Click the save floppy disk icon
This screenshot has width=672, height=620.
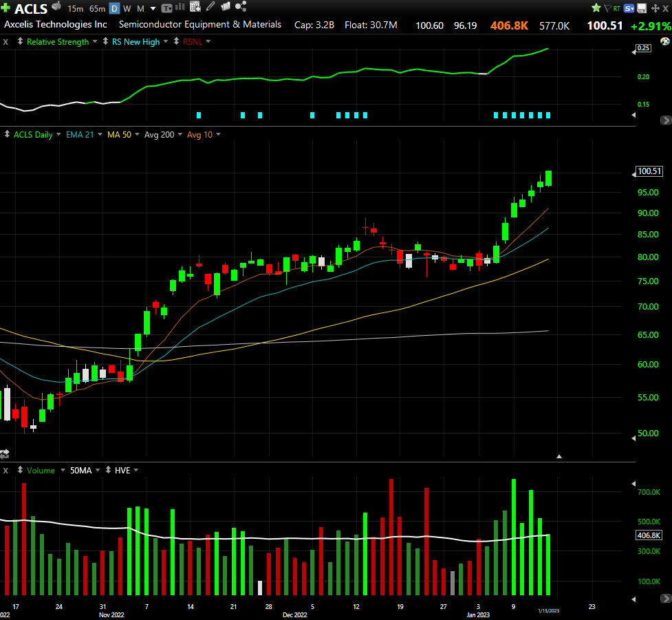point(642,8)
